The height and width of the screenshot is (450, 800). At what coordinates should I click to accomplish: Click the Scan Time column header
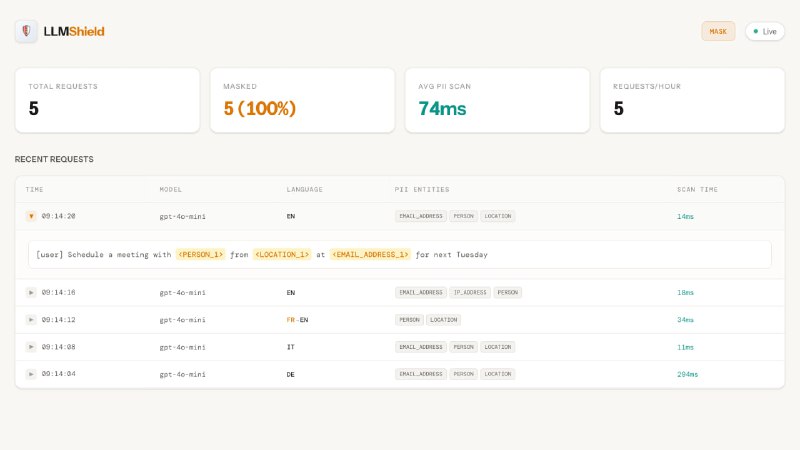point(697,189)
